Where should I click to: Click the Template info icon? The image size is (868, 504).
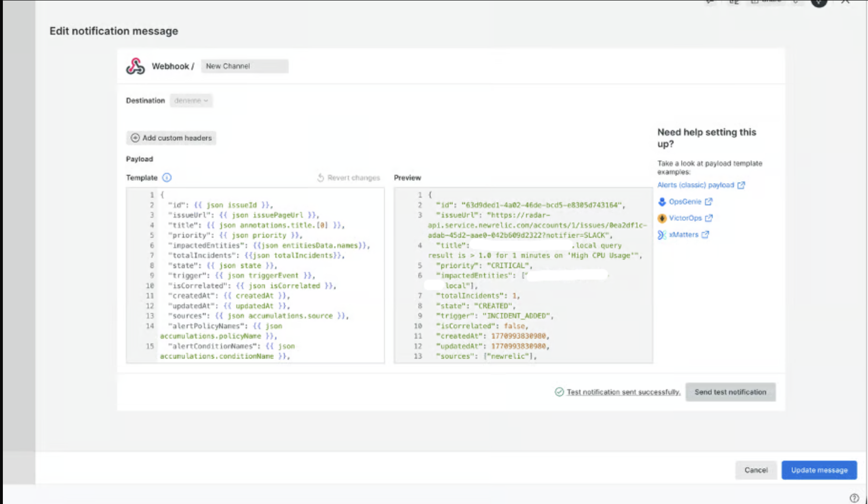point(167,178)
